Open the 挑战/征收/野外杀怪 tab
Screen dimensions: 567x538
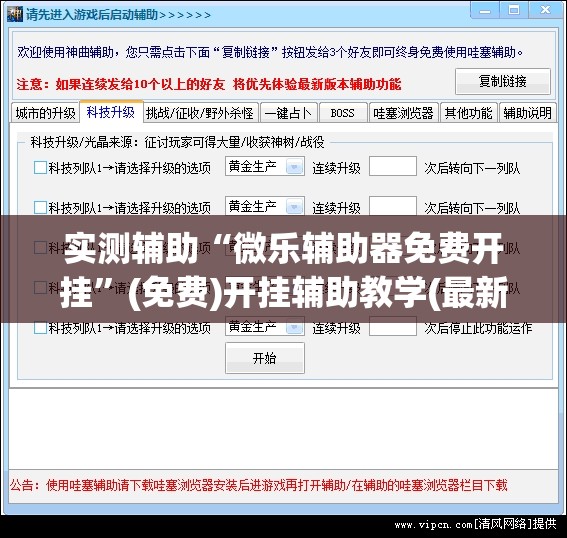[200, 113]
